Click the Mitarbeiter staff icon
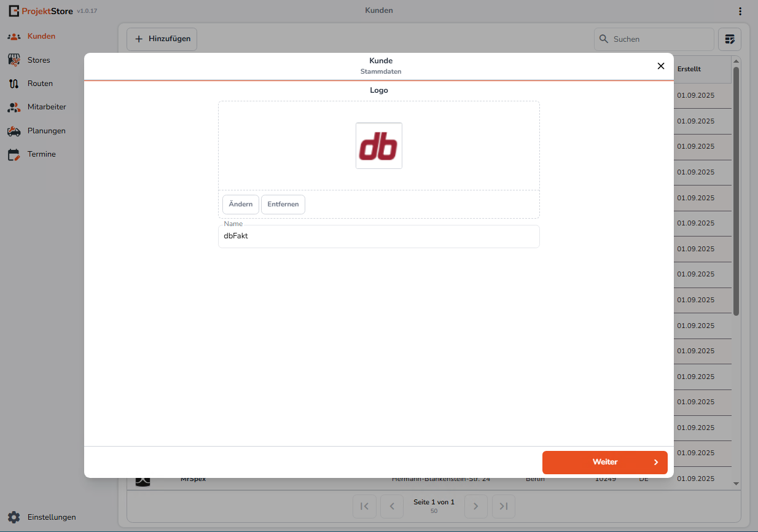758x532 pixels. coord(14,107)
